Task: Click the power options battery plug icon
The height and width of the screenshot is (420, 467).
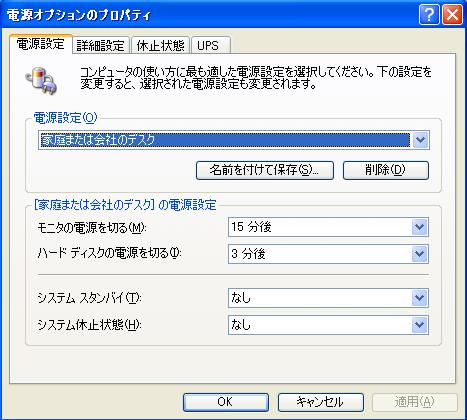Action: (x=41, y=80)
